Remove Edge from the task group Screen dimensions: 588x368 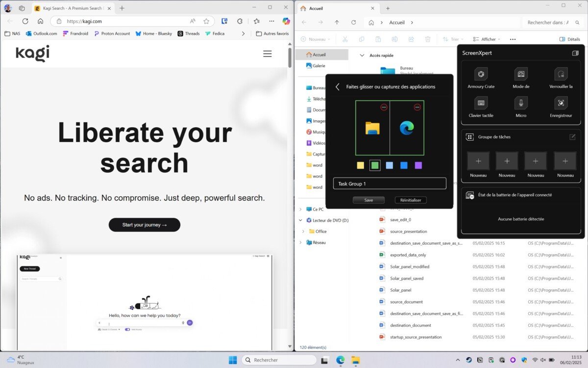(x=417, y=107)
